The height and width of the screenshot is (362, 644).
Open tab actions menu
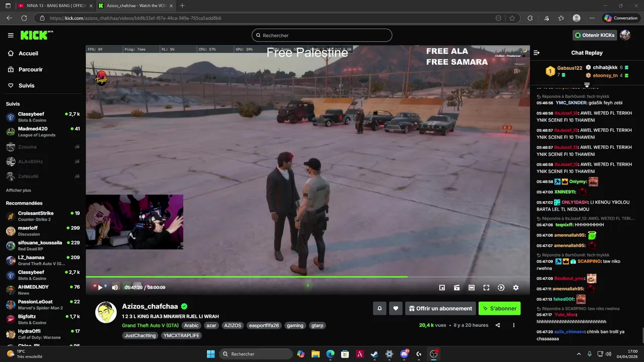click(8, 6)
